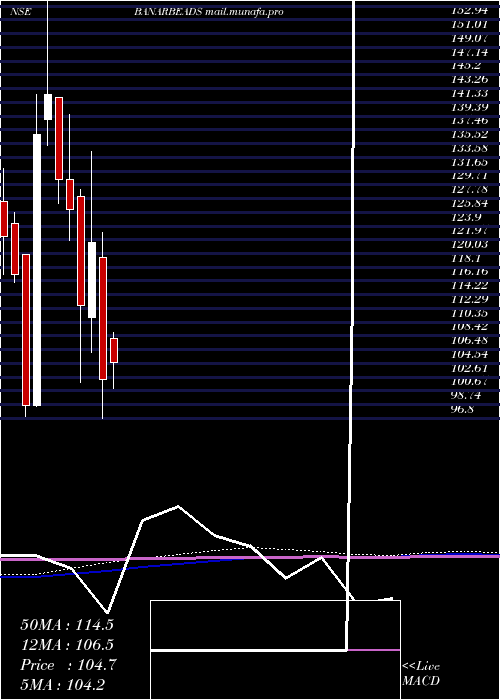500x700 pixels.
Task: Click the 133.58 price axis label
Action: click(468, 148)
